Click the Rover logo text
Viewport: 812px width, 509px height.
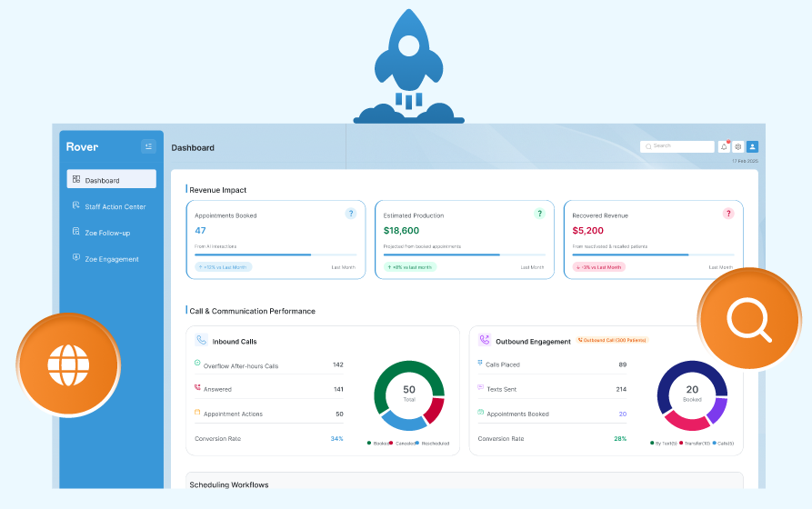pyautogui.click(x=82, y=146)
